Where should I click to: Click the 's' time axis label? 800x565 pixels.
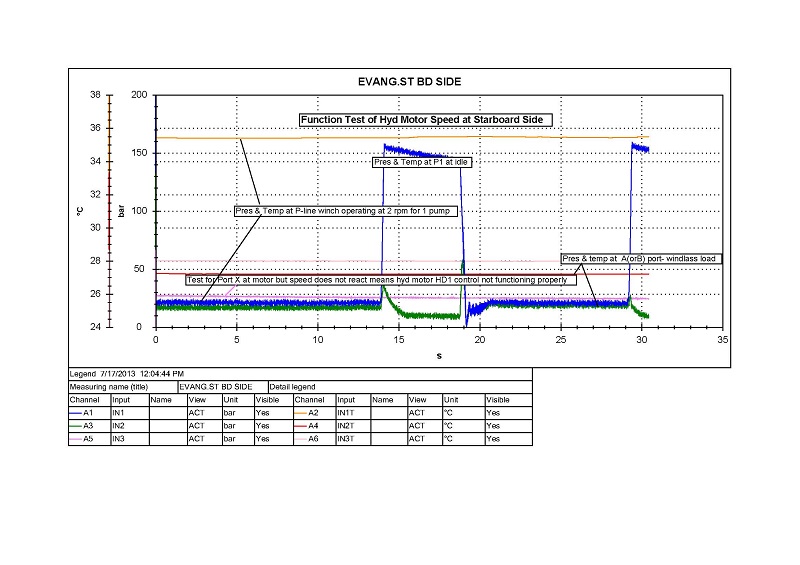pyautogui.click(x=439, y=356)
